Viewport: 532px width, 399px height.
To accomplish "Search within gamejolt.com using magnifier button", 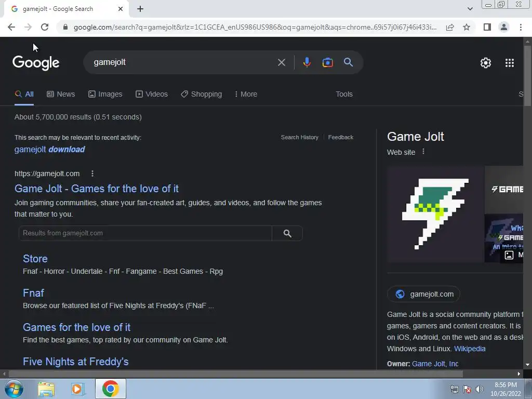I will point(287,233).
